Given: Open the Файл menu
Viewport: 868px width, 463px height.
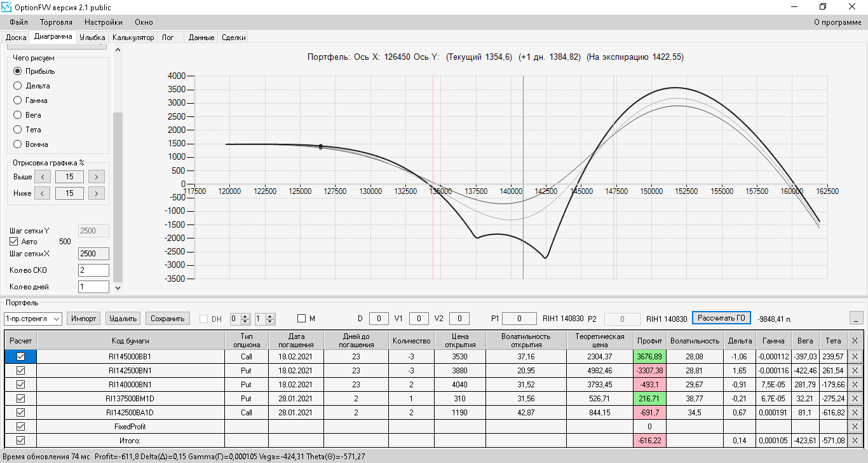Looking at the screenshot, I should click(x=19, y=22).
